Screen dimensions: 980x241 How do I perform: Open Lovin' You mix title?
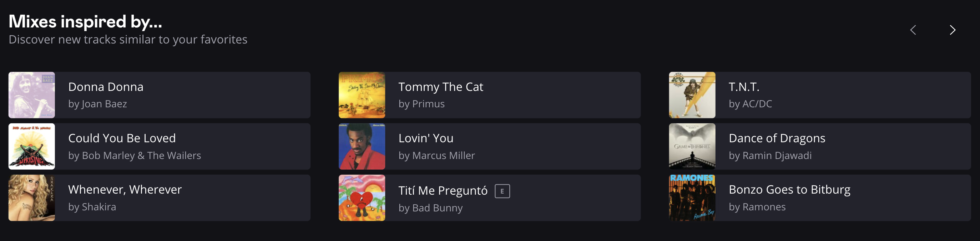coord(426,138)
